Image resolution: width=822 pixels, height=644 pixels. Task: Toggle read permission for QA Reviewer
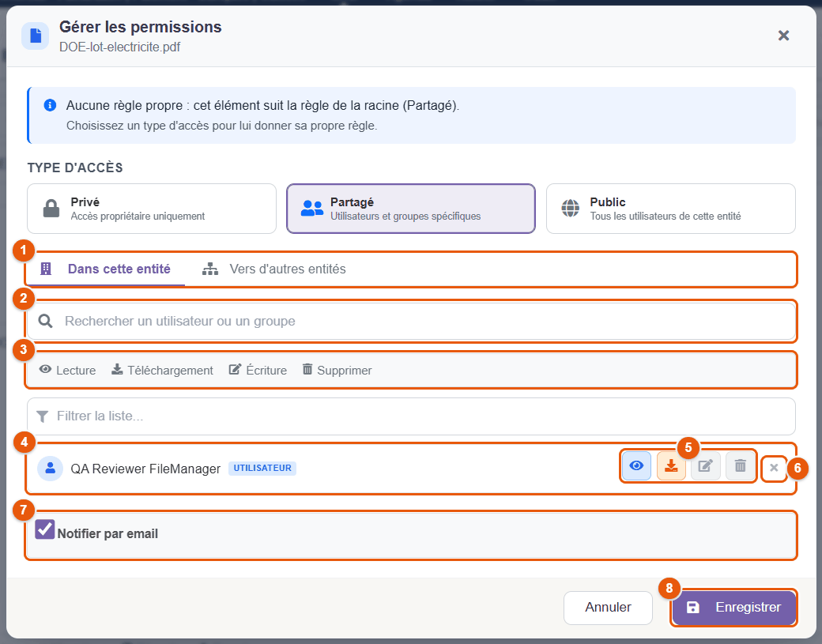636,466
